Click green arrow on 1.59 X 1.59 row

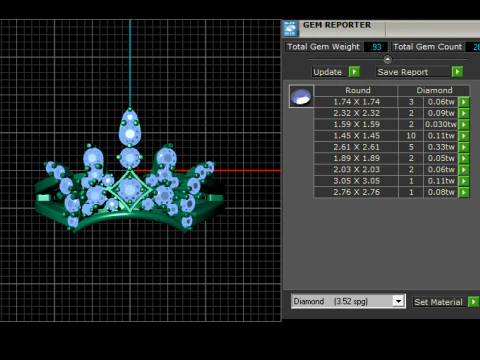pyautogui.click(x=464, y=125)
